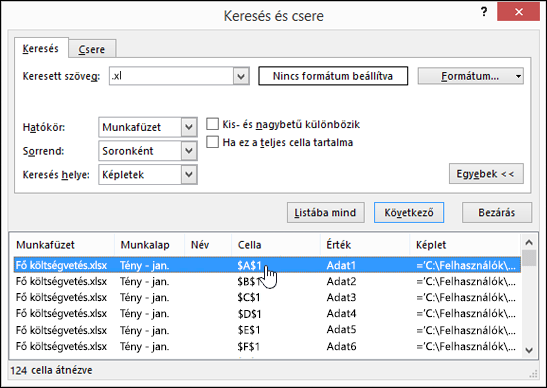
Task: Click the Adat1 value cell
Action: click(x=341, y=266)
